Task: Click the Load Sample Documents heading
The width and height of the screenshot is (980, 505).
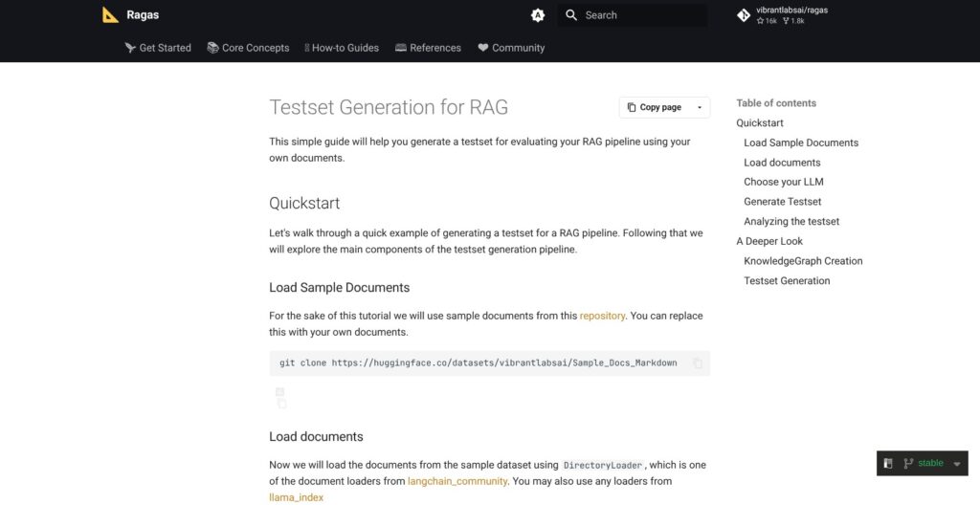Action: click(340, 288)
